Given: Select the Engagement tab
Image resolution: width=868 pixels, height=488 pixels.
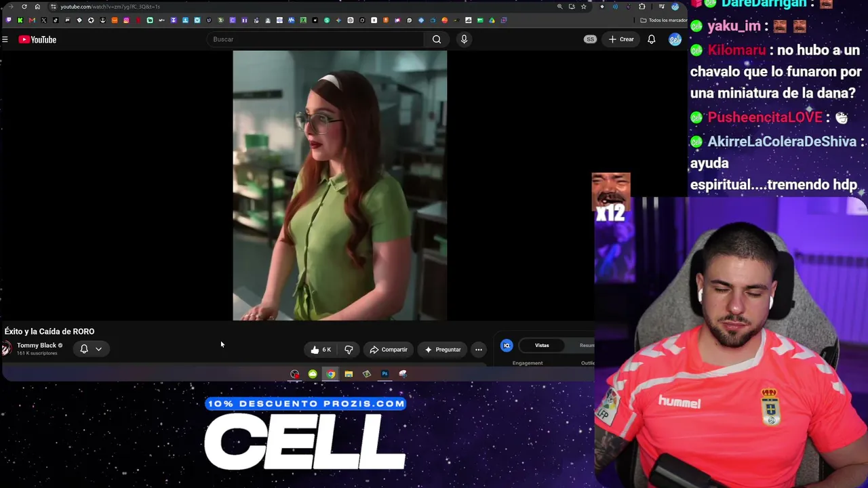Looking at the screenshot, I should pyautogui.click(x=528, y=363).
